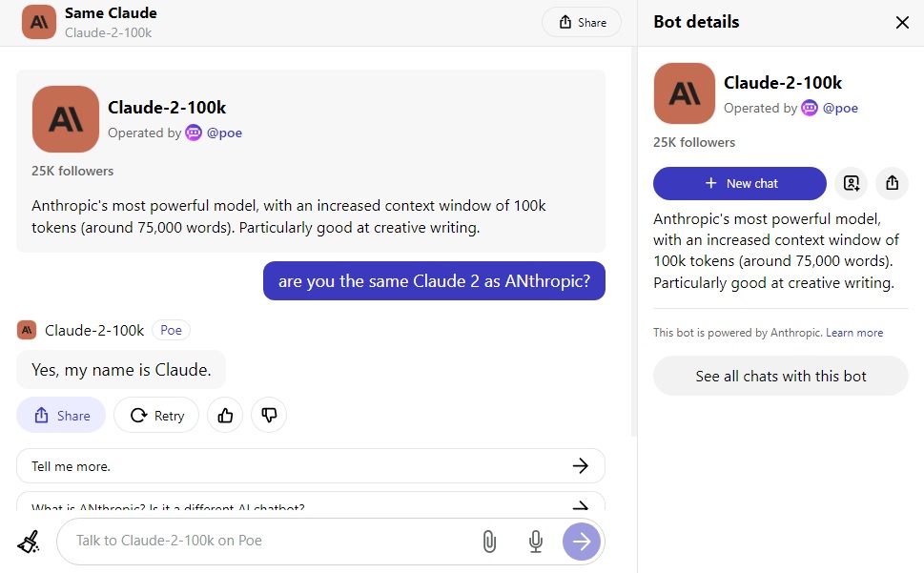Click the add-contact icon beside New chat

coord(851,183)
